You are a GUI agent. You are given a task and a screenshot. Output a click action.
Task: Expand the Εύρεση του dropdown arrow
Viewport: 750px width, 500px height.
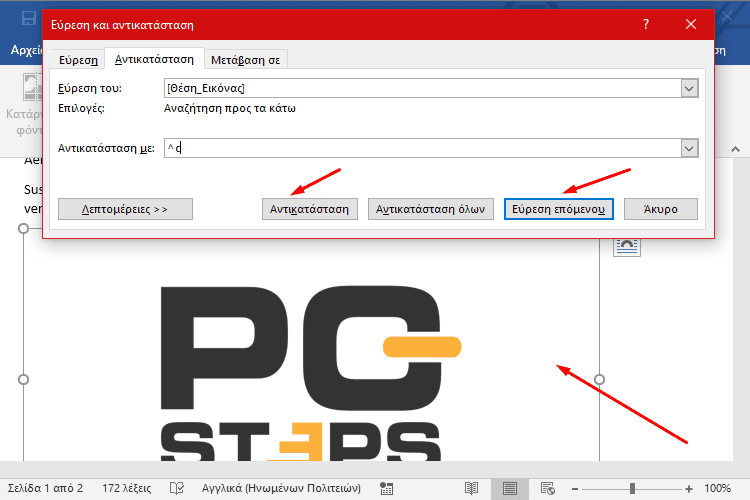689,88
